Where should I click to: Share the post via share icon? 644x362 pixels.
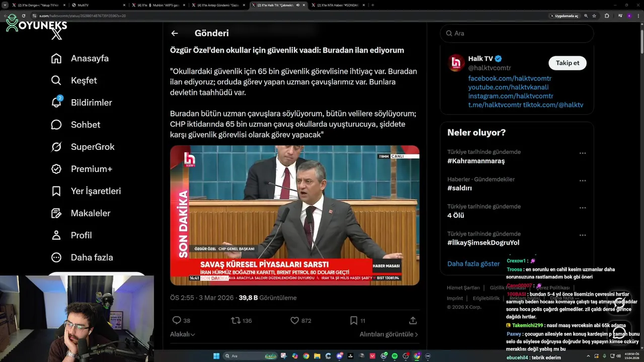click(413, 320)
